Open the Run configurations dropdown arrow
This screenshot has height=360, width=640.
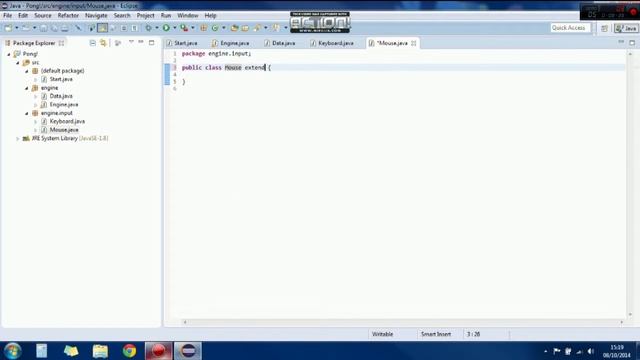[175, 28]
